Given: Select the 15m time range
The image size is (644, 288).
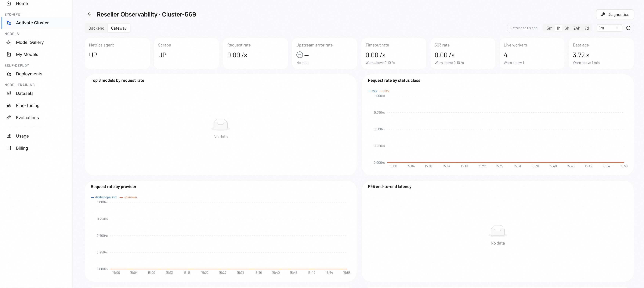Looking at the screenshot, I should pos(549,28).
